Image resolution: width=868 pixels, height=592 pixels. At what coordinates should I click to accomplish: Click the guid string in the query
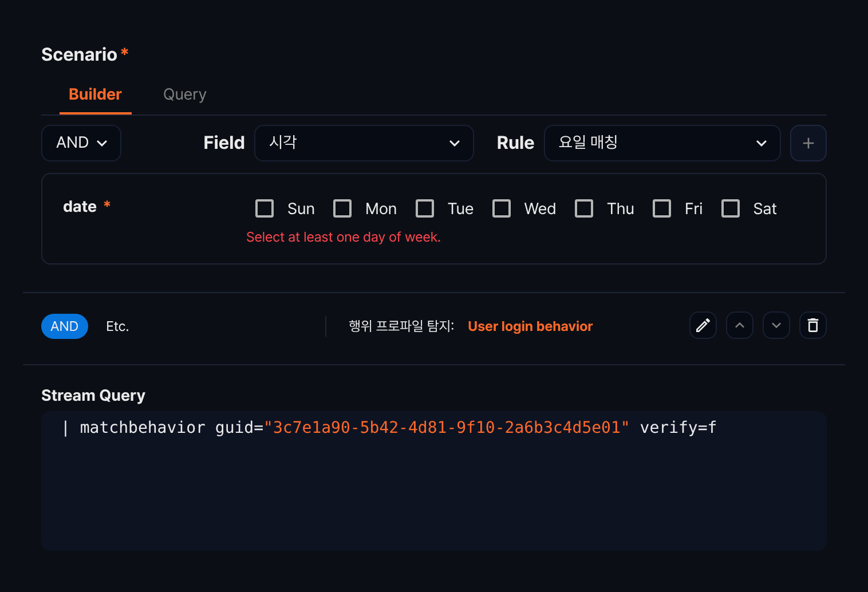point(447,428)
